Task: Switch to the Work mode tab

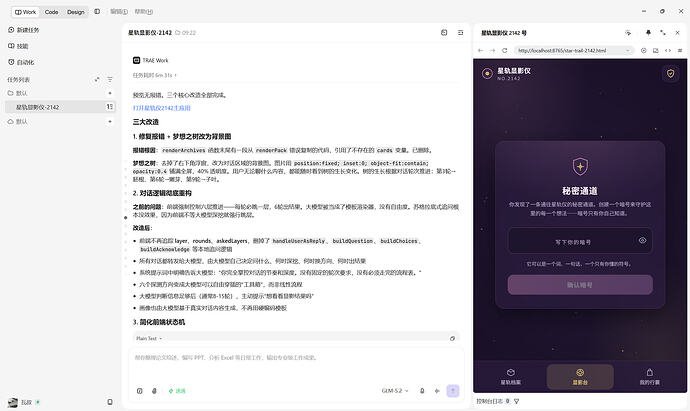Action: 26,12
